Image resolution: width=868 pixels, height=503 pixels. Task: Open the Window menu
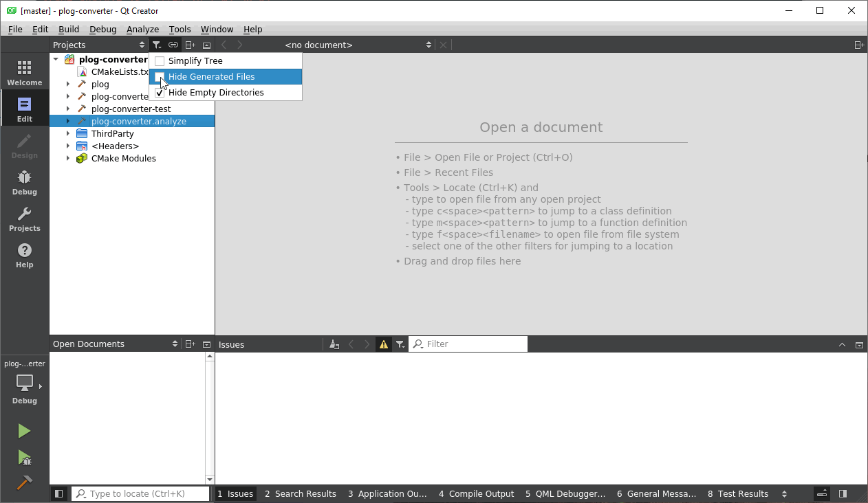(217, 29)
